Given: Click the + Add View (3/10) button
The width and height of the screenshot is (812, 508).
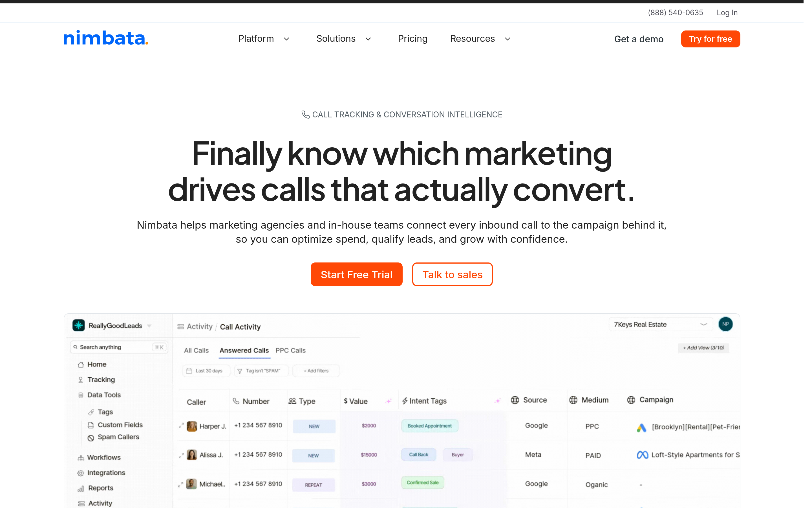Looking at the screenshot, I should click(x=703, y=348).
